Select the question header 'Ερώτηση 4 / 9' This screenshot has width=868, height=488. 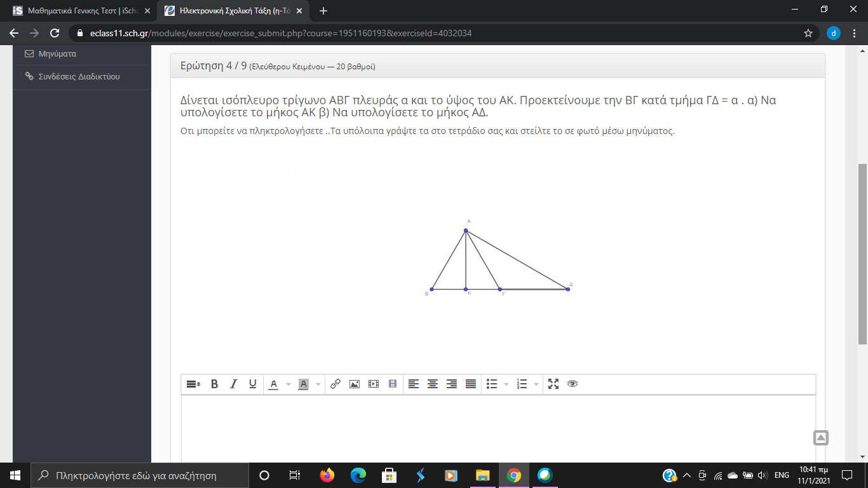(214, 66)
